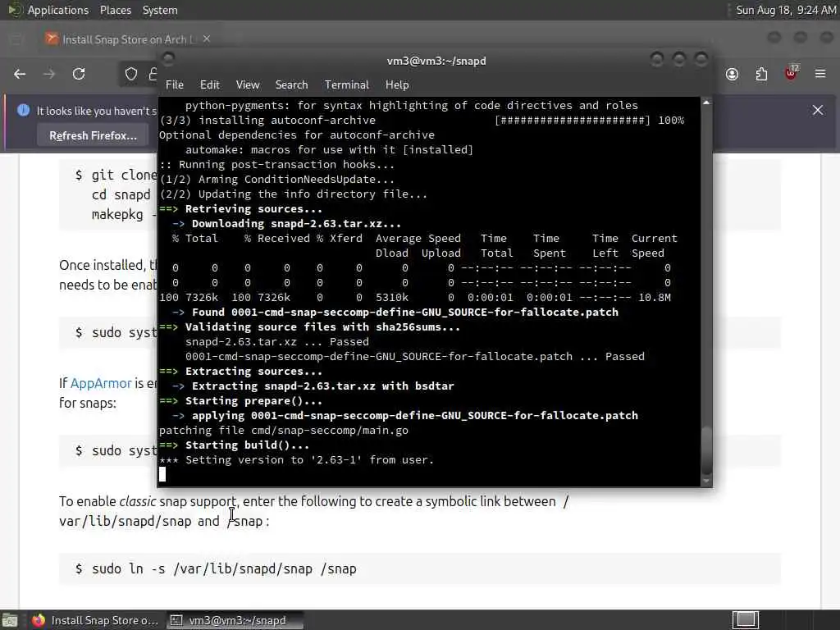Image resolution: width=840 pixels, height=630 pixels.
Task: Click the Snapcraft favicon on the tab
Action: pos(52,39)
